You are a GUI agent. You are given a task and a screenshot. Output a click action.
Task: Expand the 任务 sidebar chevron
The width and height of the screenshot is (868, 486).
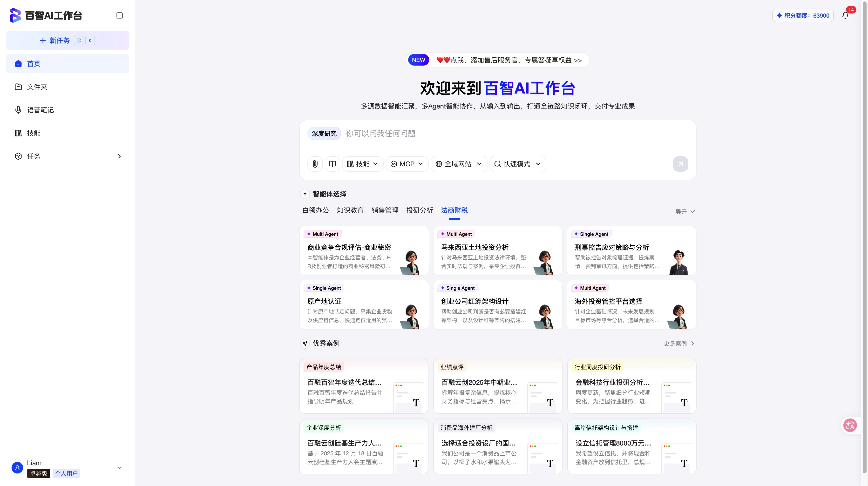[119, 156]
